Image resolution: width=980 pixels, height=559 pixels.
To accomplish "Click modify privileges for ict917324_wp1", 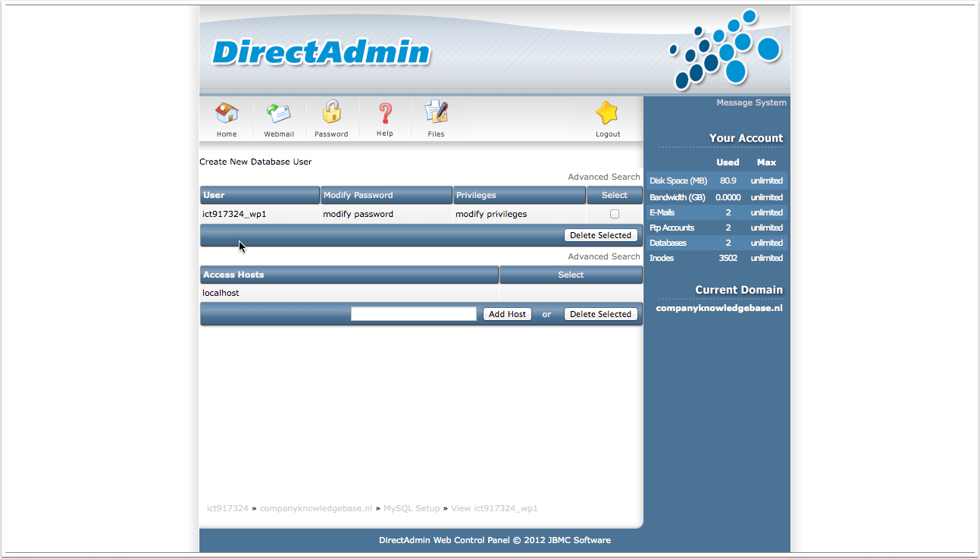I will pyautogui.click(x=491, y=214).
